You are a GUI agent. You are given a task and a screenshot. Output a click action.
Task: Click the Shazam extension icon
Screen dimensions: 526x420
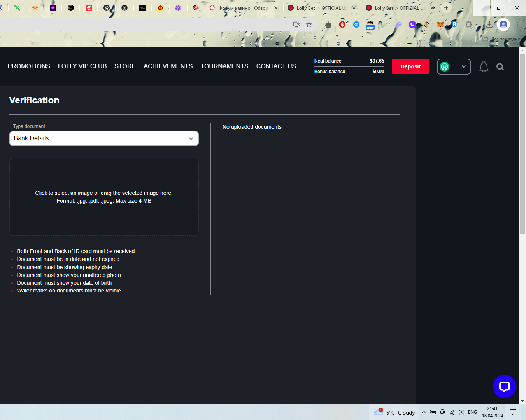[x=356, y=24]
